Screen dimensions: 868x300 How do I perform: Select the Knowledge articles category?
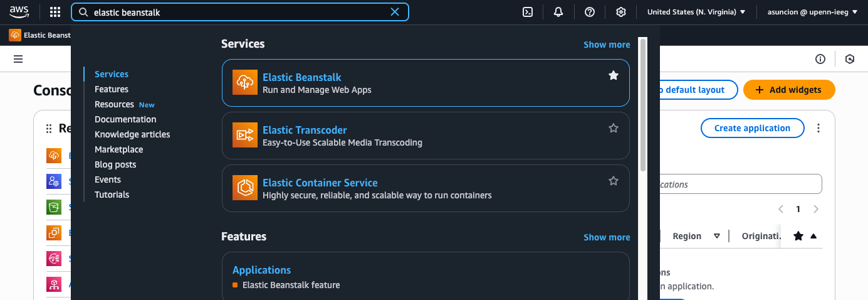132,134
